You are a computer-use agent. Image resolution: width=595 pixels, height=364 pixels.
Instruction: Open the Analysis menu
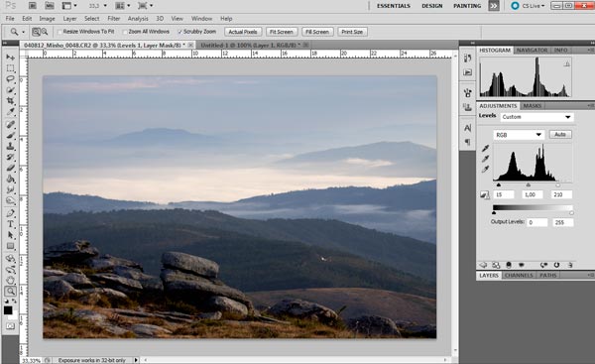click(x=138, y=19)
